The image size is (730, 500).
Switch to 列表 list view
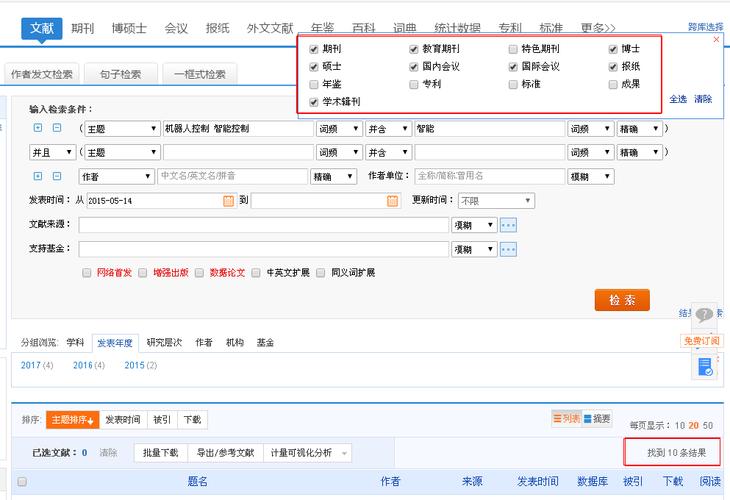coord(566,419)
